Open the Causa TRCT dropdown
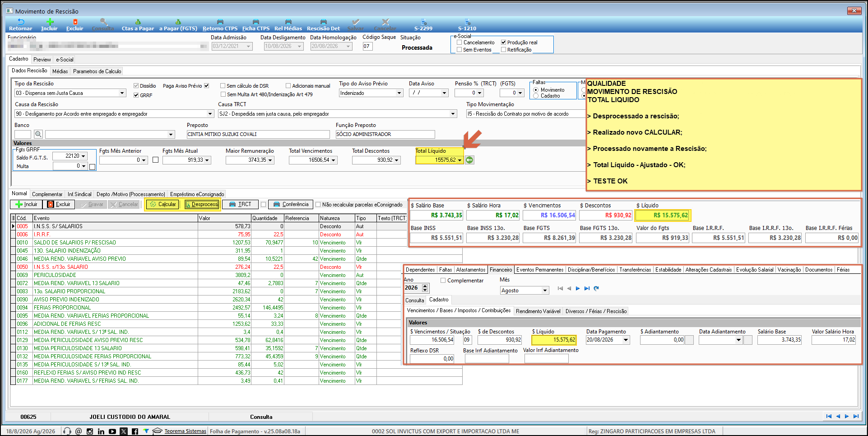 (x=453, y=114)
